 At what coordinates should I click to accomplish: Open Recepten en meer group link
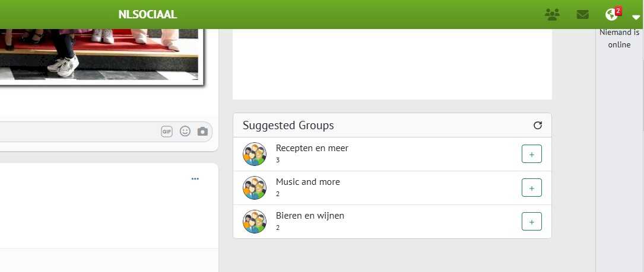[x=312, y=148]
